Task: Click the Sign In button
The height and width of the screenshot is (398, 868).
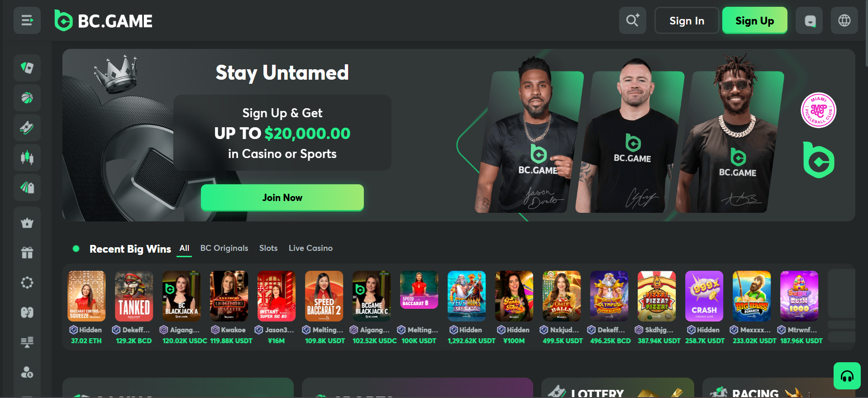Action: coord(687,20)
